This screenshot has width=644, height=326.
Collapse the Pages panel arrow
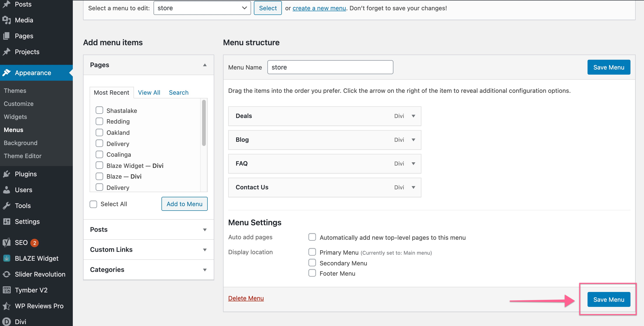click(x=205, y=65)
